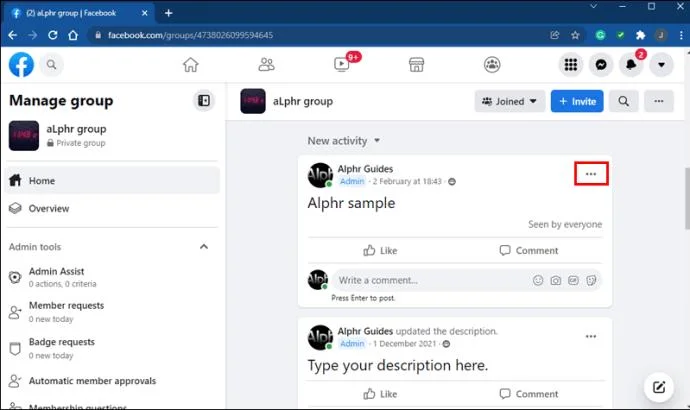690x410 pixels.
Task: Attach a photo to the comment
Action: click(x=555, y=280)
